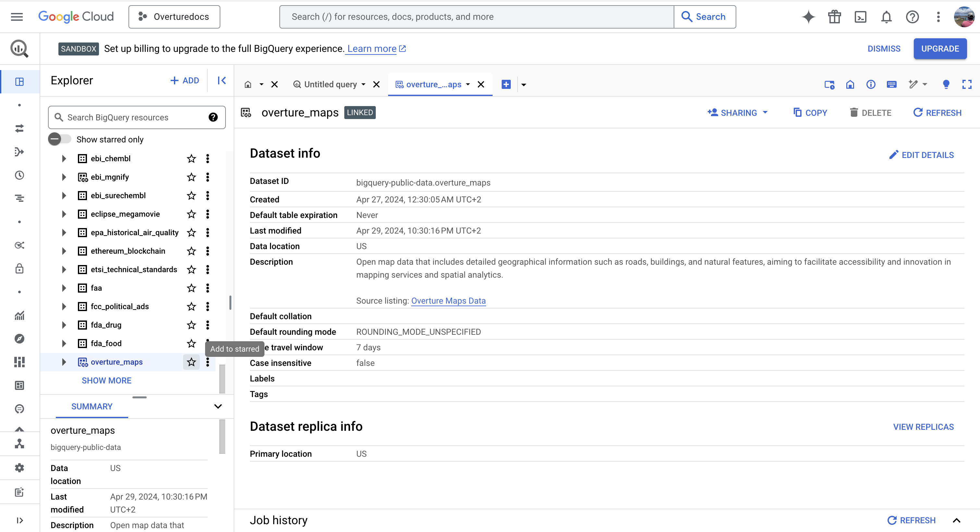This screenshot has width=980, height=532.
Task: Star the fda_drug dataset
Action: click(x=191, y=325)
